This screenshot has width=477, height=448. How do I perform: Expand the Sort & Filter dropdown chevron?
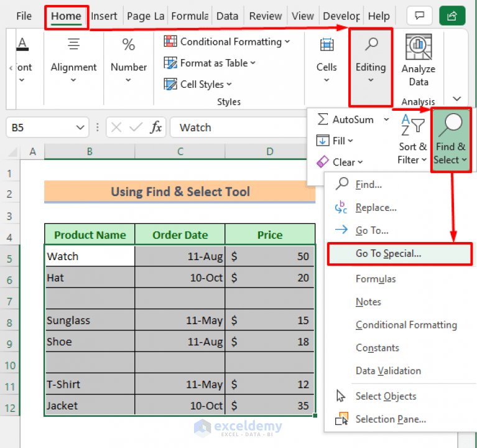pyautogui.click(x=424, y=159)
